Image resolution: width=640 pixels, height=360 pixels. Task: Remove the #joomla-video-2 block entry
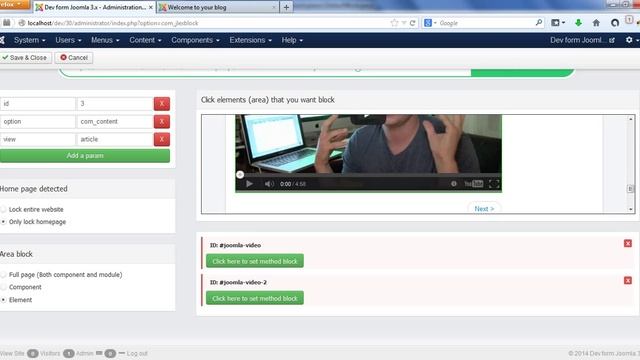(x=628, y=280)
